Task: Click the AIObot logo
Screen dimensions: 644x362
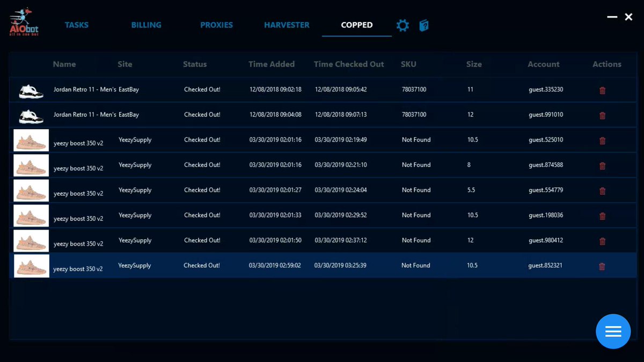Action: click(x=24, y=21)
